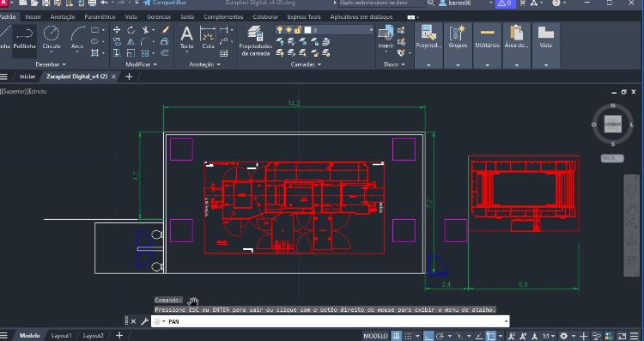Toggle MODELO space button in status bar
The width and height of the screenshot is (644, 341).
pos(376,336)
